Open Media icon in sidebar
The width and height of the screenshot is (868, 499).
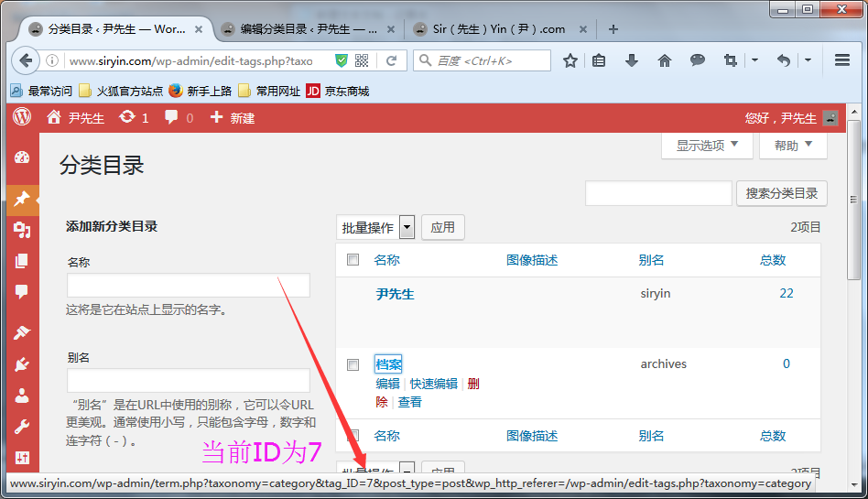[22, 229]
